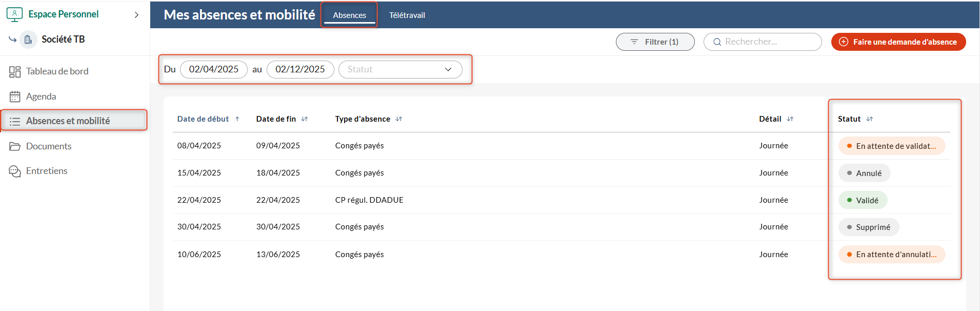Click the Annulé status badge
This screenshot has height=311, width=980.
(x=864, y=173)
